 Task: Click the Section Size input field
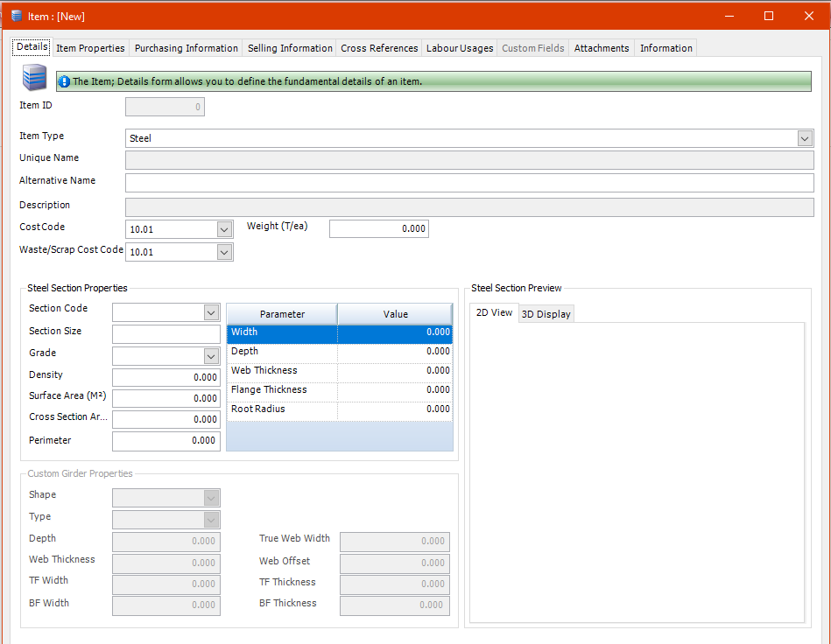[166, 334]
